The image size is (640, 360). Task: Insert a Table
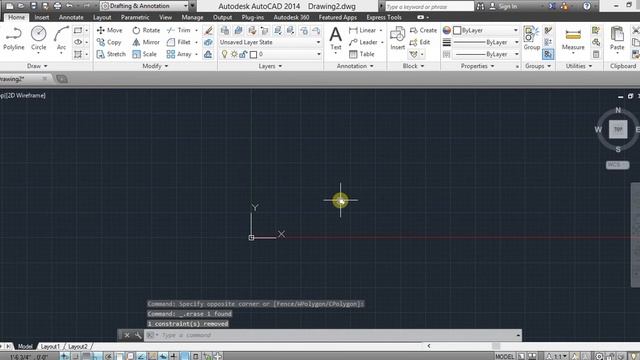click(362, 54)
